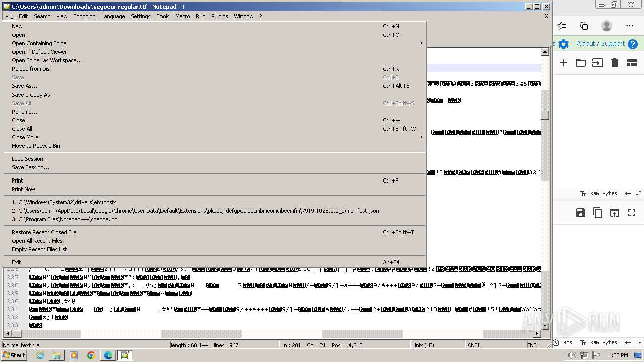Open the Window menu
This screenshot has height=362, width=644.
tap(244, 16)
